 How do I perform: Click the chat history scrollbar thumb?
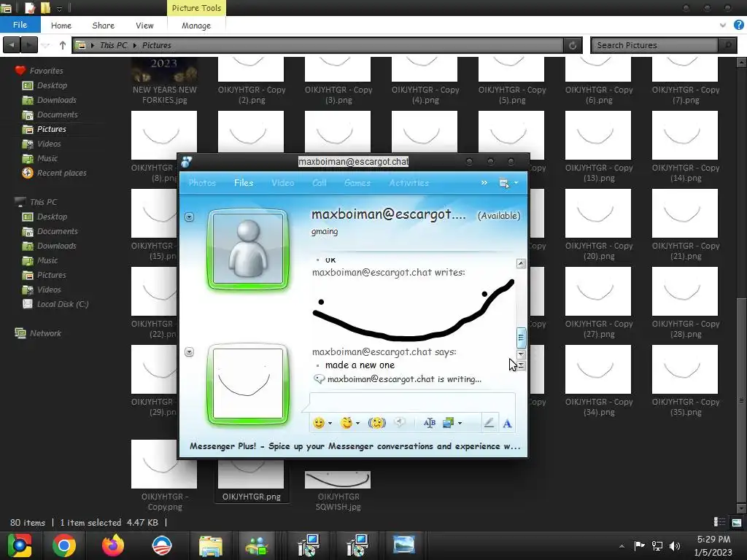[x=521, y=338]
